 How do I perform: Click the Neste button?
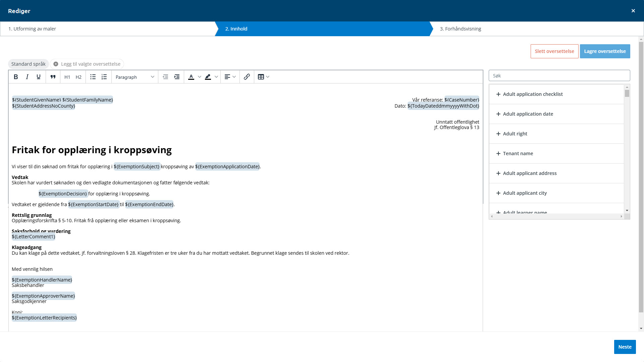point(625,347)
